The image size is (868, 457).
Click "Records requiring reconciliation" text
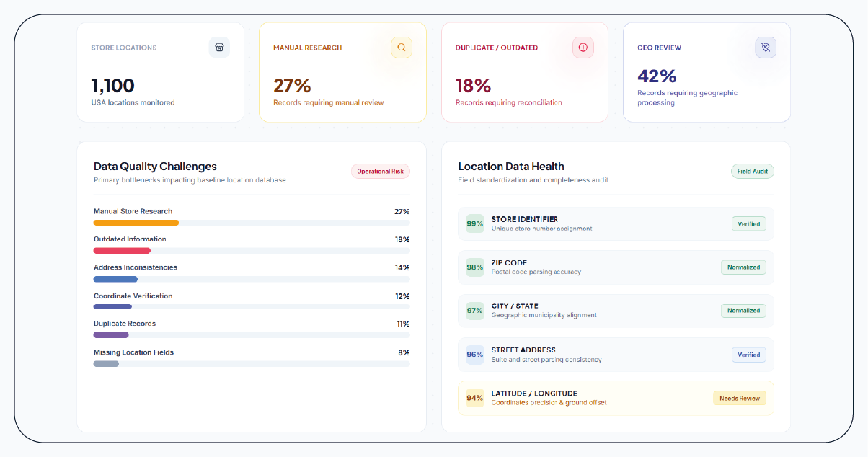coord(509,102)
